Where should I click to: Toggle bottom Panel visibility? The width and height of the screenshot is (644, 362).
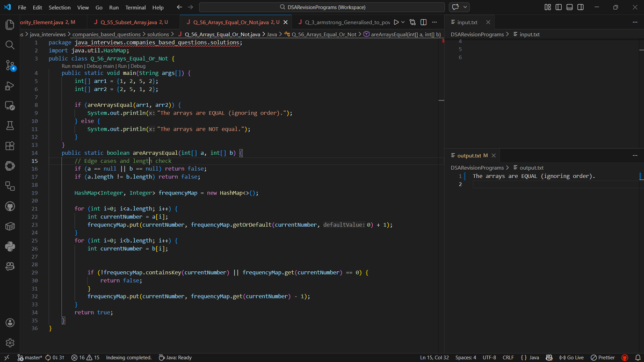tap(569, 7)
